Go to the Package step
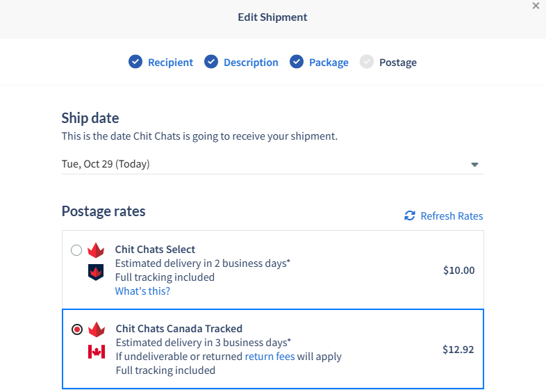 [329, 63]
